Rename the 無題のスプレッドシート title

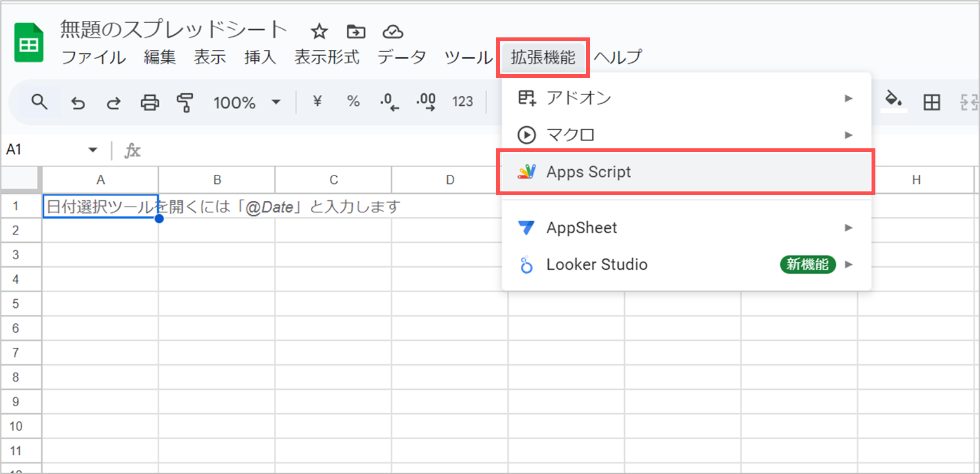174,30
